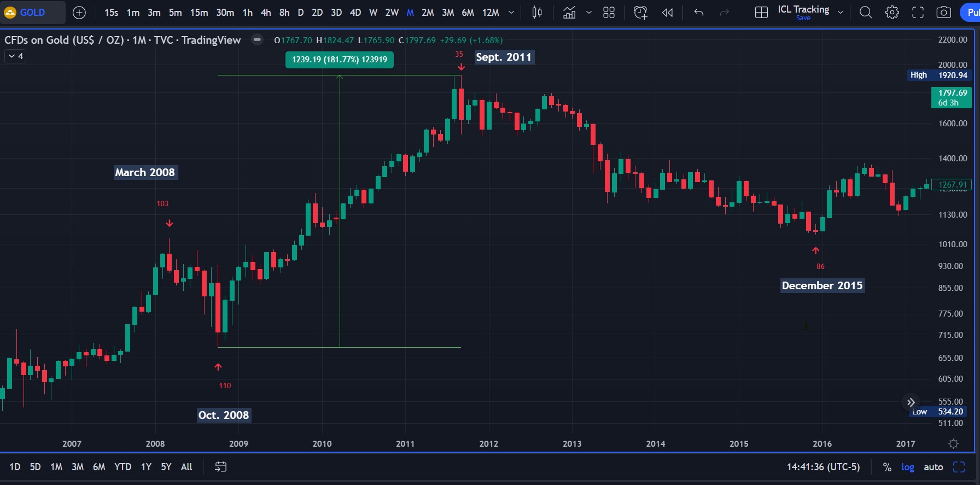Screen dimensions: 980x485
Task: Expand the timeframe list dropdown
Action: click(x=511, y=13)
